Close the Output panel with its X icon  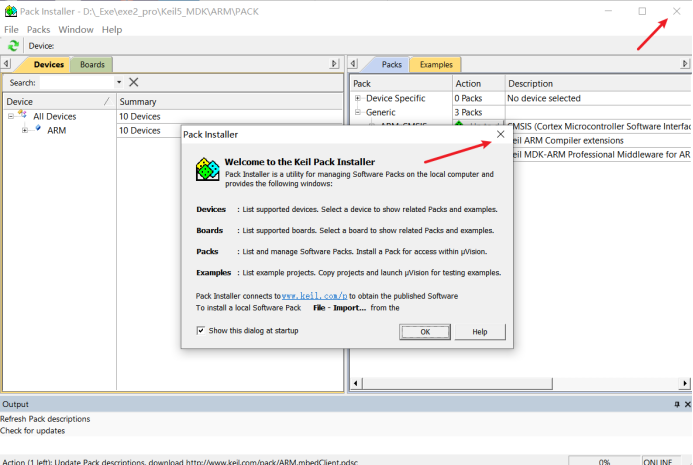pos(688,404)
